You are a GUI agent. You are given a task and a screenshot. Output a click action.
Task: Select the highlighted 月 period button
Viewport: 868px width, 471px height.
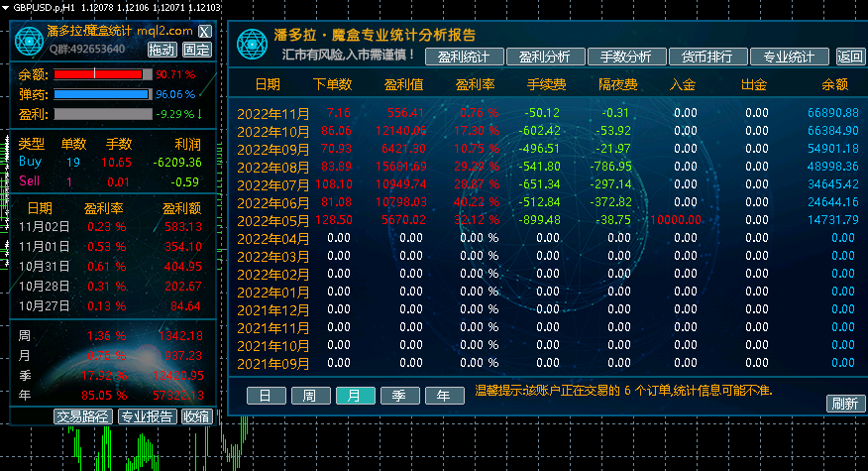coord(355,396)
